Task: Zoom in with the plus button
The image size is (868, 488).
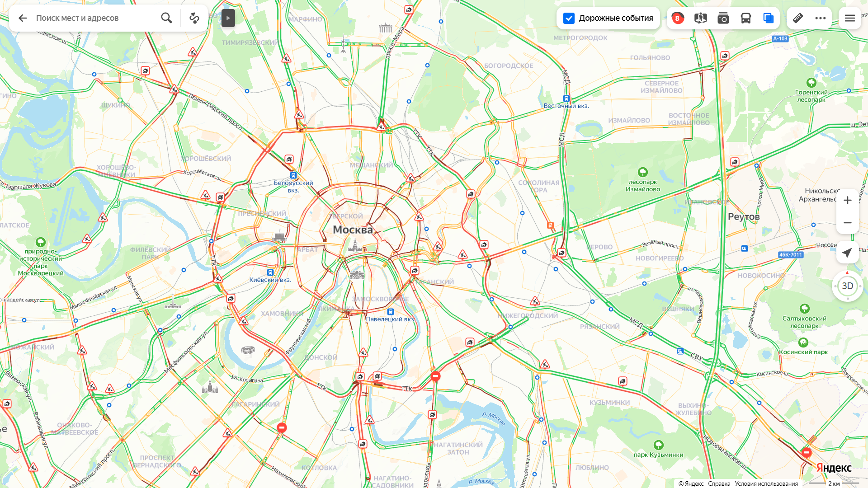Action: coord(847,200)
